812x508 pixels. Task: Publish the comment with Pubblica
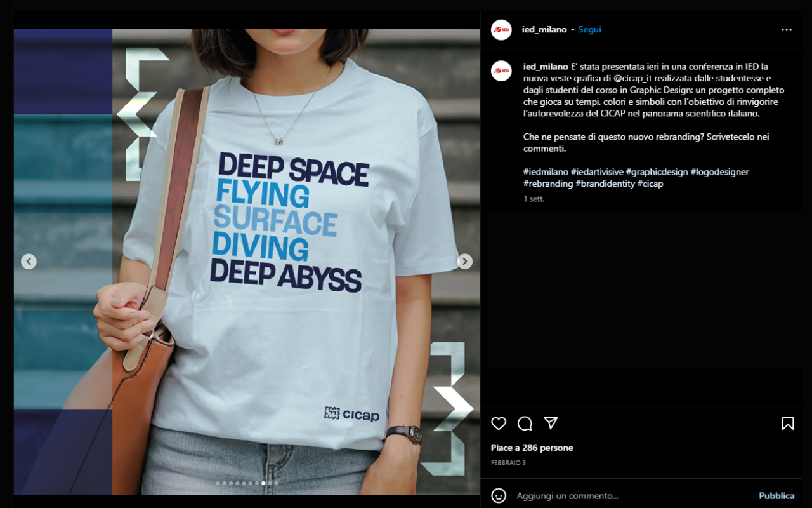776,496
